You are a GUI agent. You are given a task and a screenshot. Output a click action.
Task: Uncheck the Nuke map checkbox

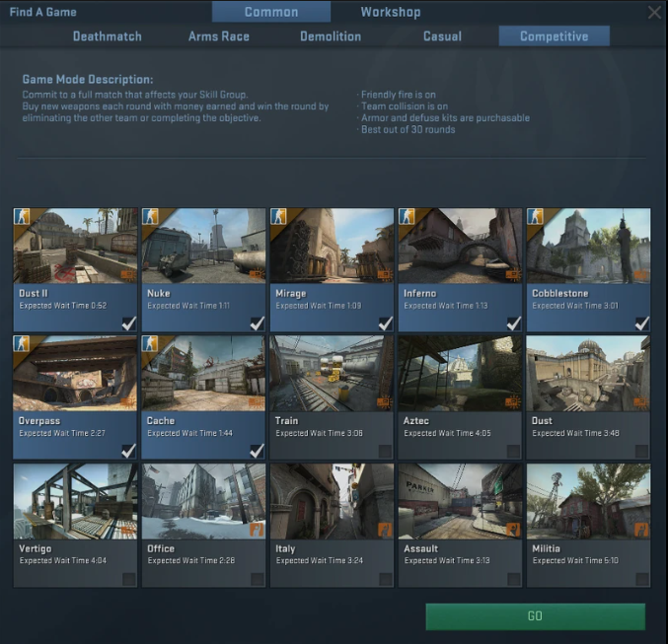(x=258, y=323)
